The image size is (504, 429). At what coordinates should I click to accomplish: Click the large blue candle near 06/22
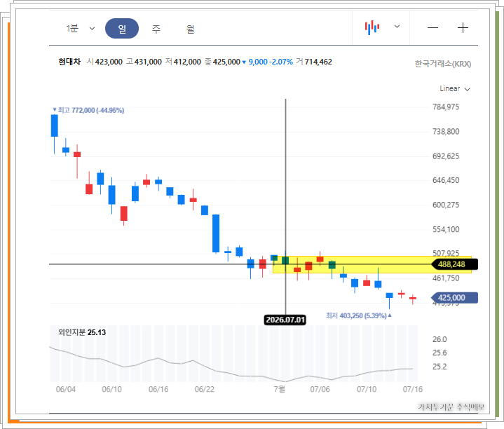[x=216, y=233]
